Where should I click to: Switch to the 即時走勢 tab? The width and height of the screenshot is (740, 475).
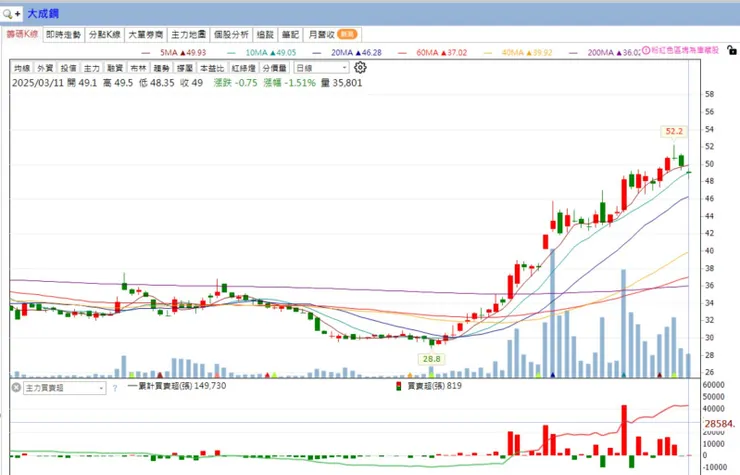click(x=63, y=34)
